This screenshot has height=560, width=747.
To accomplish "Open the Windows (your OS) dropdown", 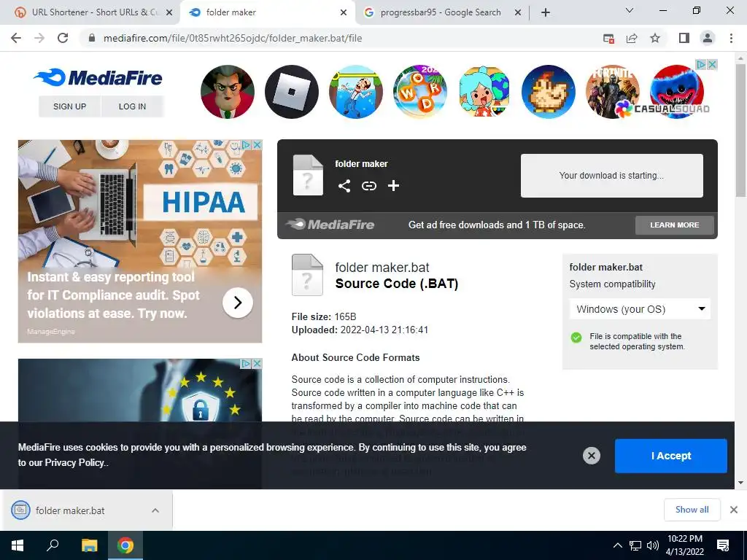I will coord(640,309).
